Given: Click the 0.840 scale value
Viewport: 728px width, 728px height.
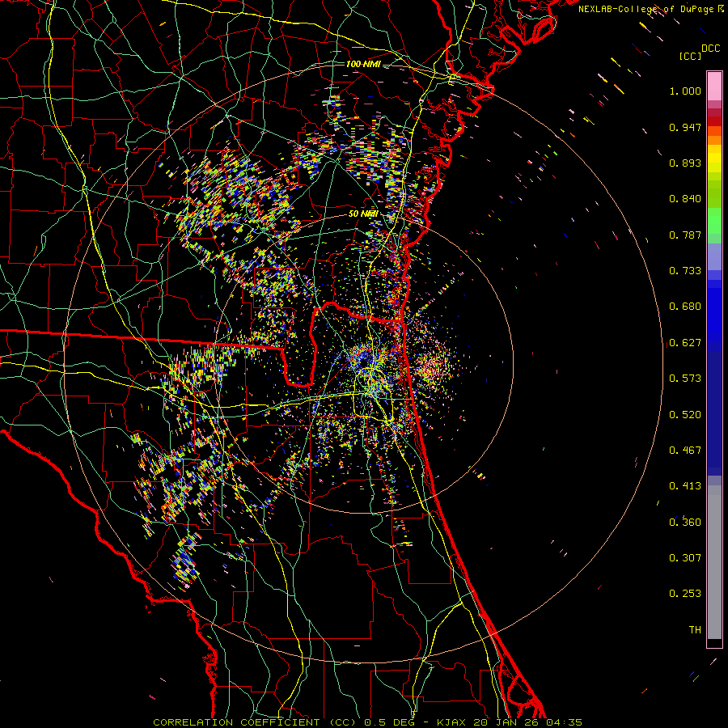Looking at the screenshot, I should point(685,199).
